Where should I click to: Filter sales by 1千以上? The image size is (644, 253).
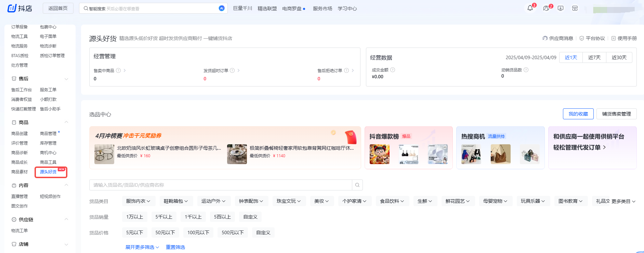tap(193, 217)
